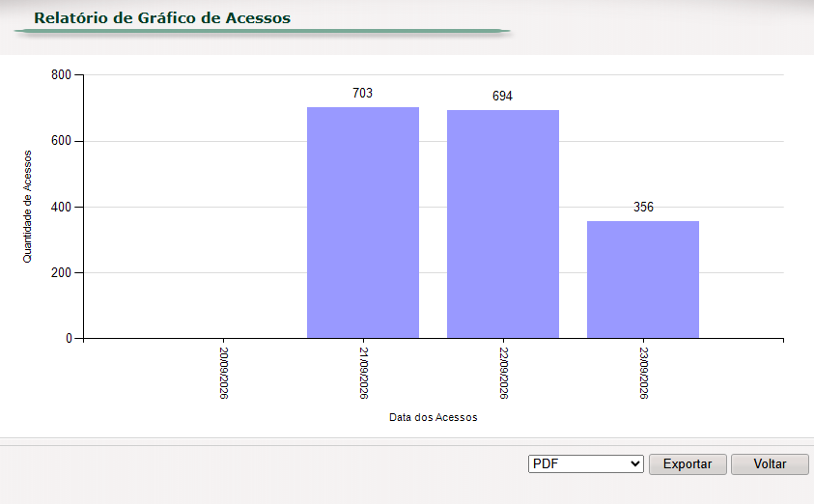Open the PDF export format dropdown
This screenshot has height=504, width=814.
click(585, 464)
